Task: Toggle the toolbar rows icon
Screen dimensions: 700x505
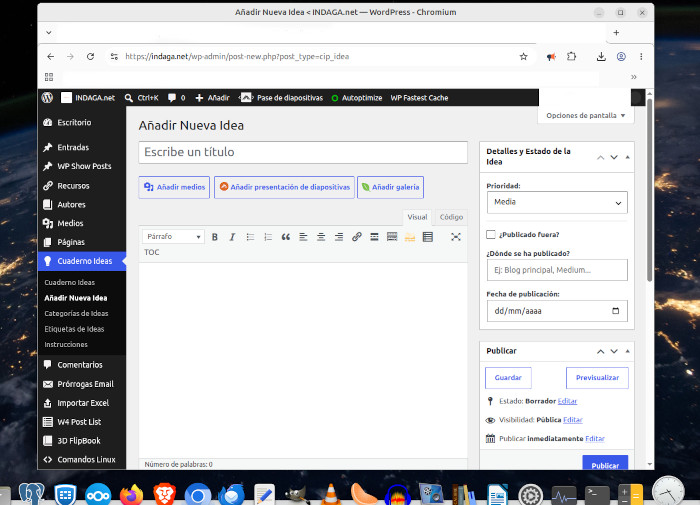Action: pos(428,237)
